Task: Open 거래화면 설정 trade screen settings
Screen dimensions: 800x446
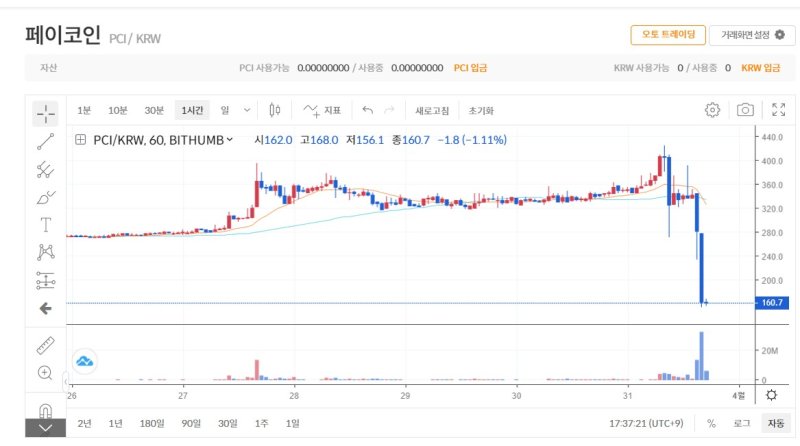Action: pos(752,35)
